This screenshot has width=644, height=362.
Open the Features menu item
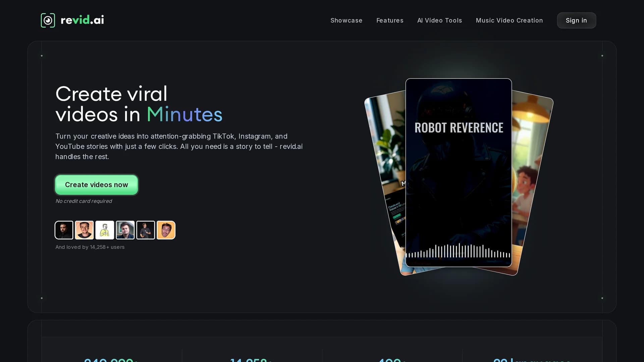[390, 20]
